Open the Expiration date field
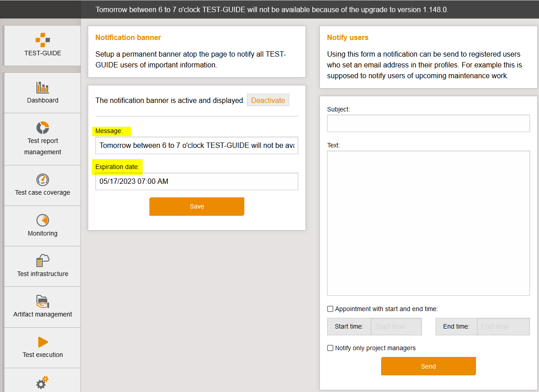539x392 pixels. coord(197,182)
